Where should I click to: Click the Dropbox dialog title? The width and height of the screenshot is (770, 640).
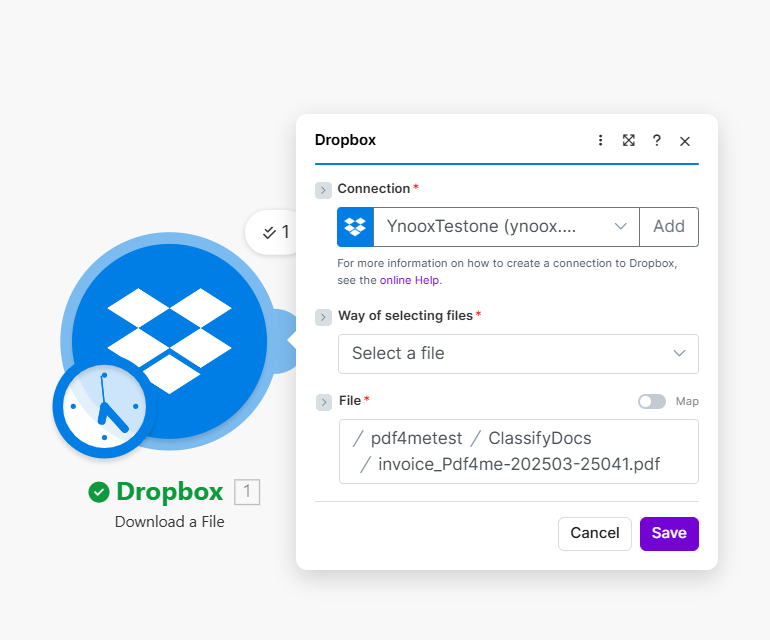coord(345,140)
